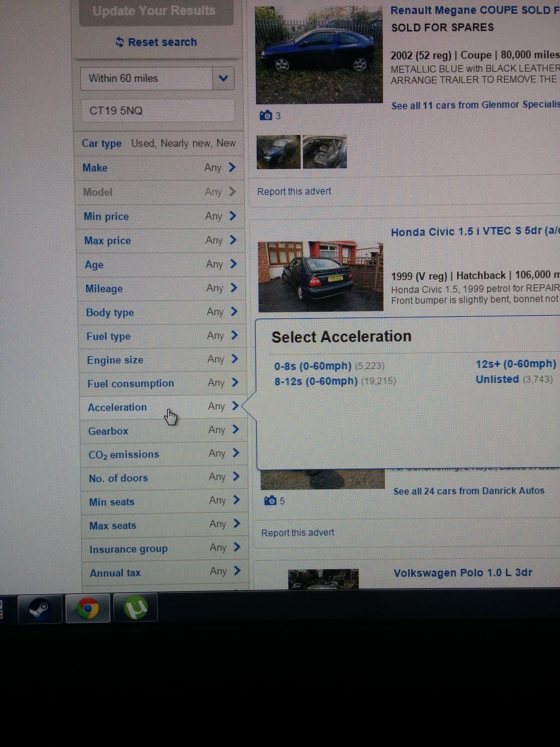Open the Within 60 miles dropdown
Image resolution: width=560 pixels, height=747 pixels.
coord(157,78)
